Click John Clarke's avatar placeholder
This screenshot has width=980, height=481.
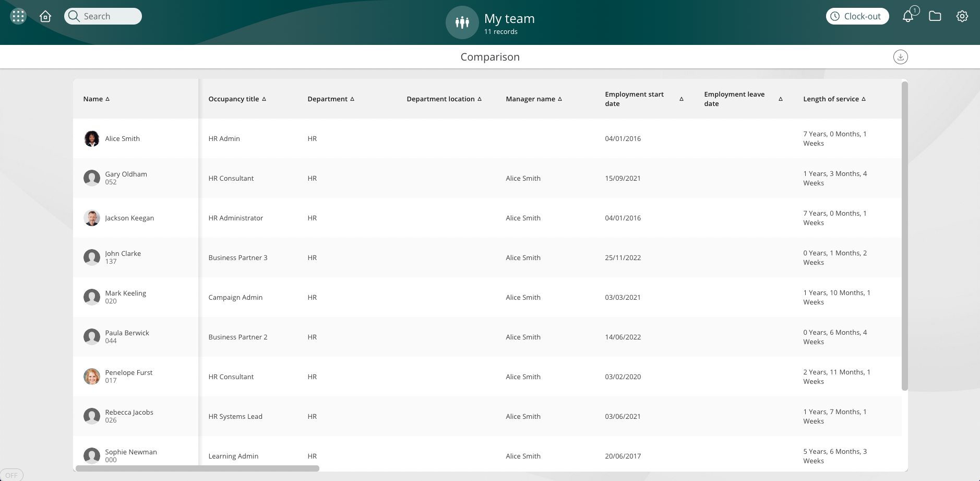(92, 257)
